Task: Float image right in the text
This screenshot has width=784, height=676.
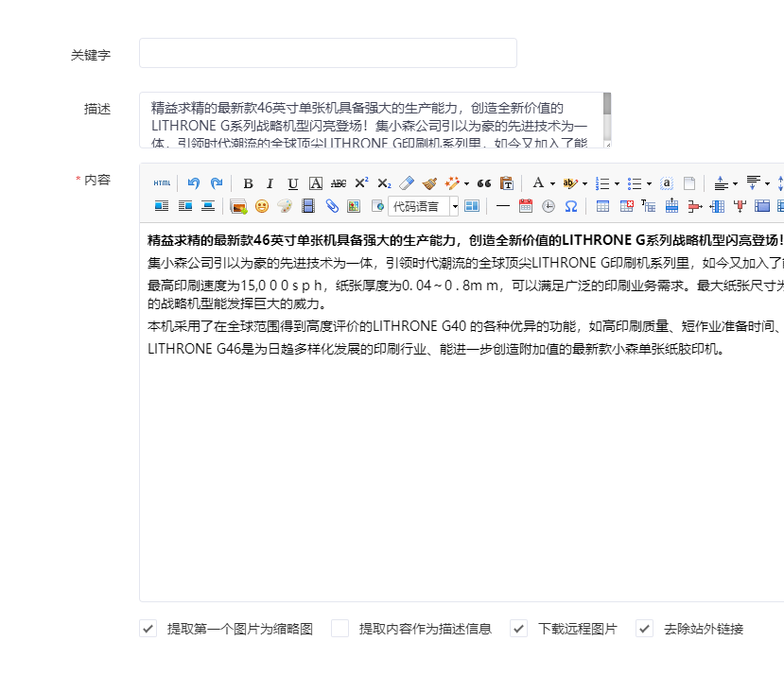Action: pos(185,206)
